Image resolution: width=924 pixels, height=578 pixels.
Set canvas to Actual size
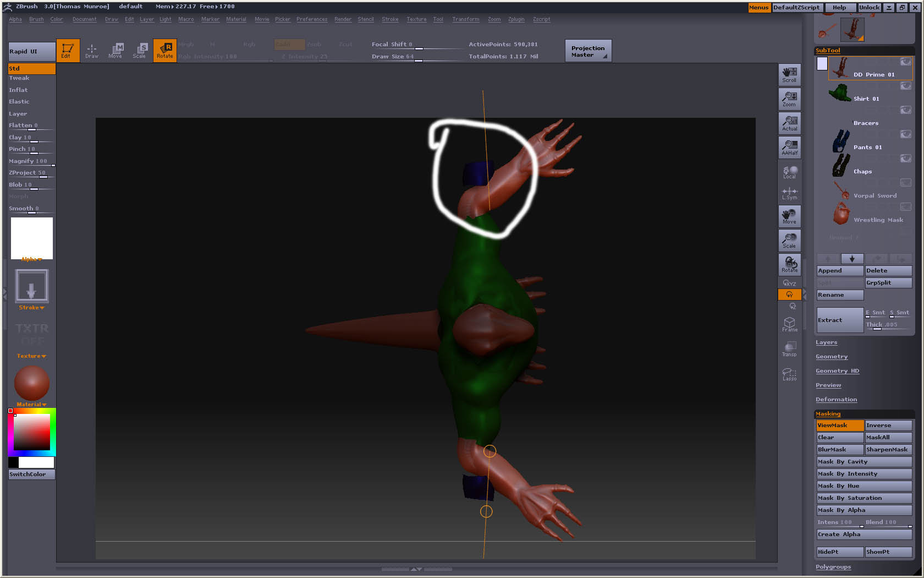pos(789,123)
